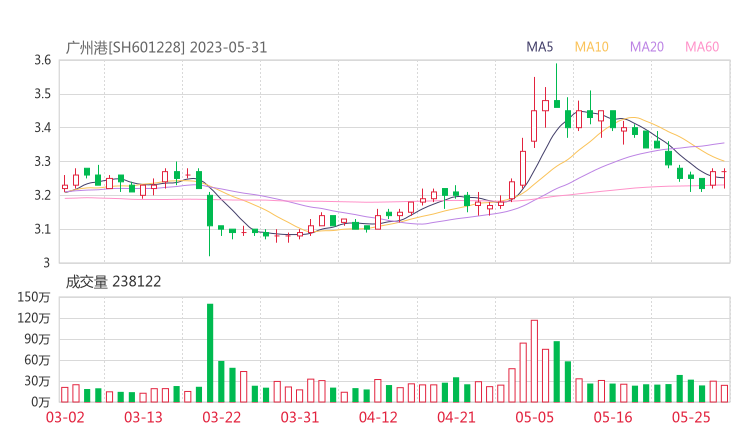Click the MA20 legend label

click(x=647, y=47)
